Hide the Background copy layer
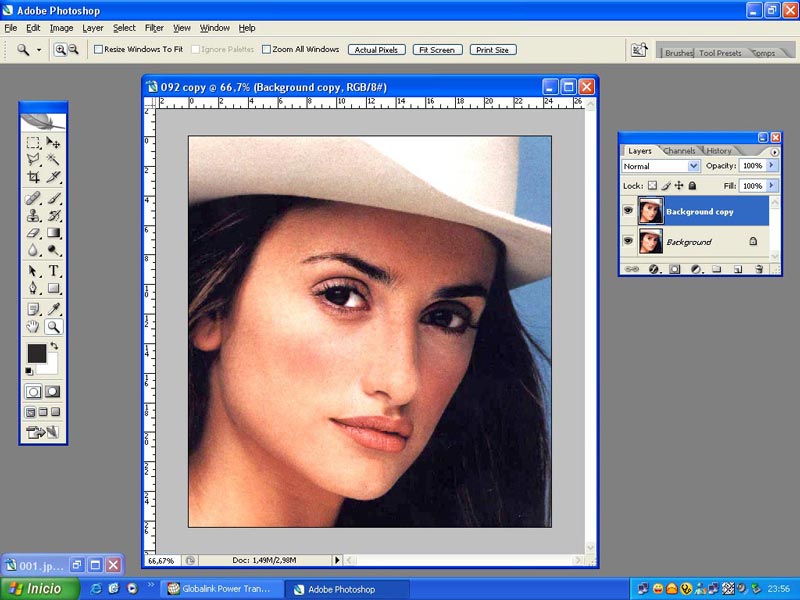Viewport: 800px width, 600px height. (628, 211)
